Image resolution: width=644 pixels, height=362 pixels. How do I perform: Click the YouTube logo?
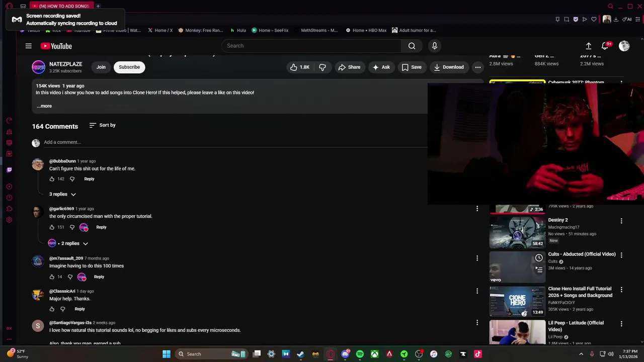coord(56,46)
